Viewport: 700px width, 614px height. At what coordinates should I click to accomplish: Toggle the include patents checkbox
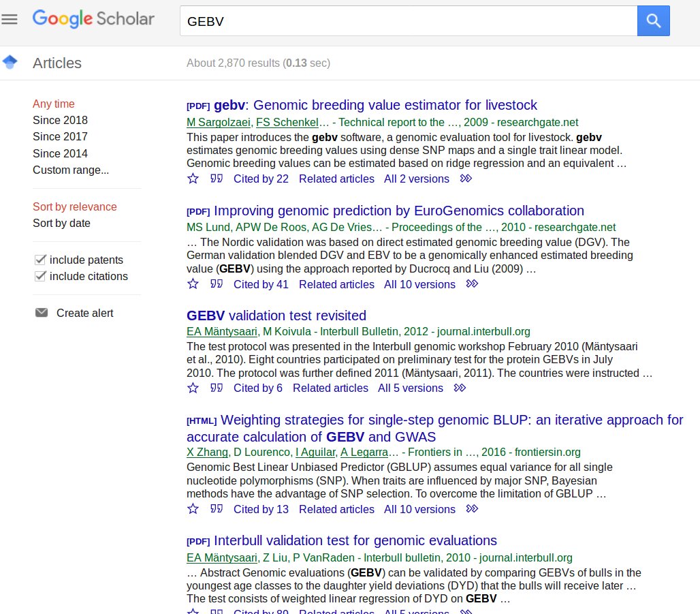coord(40,260)
